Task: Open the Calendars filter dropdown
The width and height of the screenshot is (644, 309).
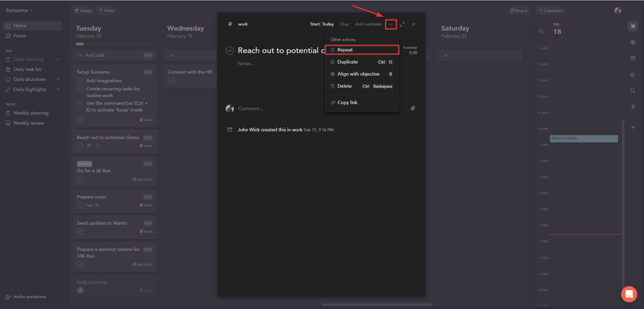Action: (551, 11)
